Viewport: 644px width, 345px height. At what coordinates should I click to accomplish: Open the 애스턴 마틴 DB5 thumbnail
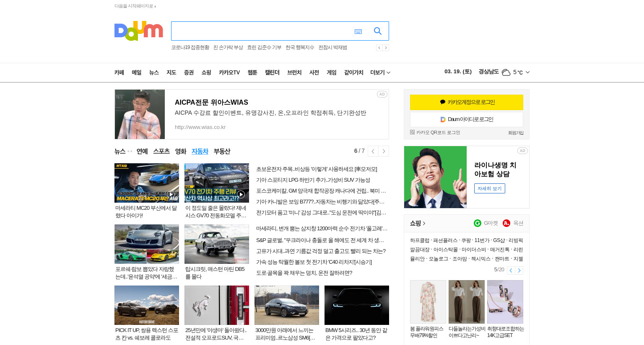coord(217,244)
